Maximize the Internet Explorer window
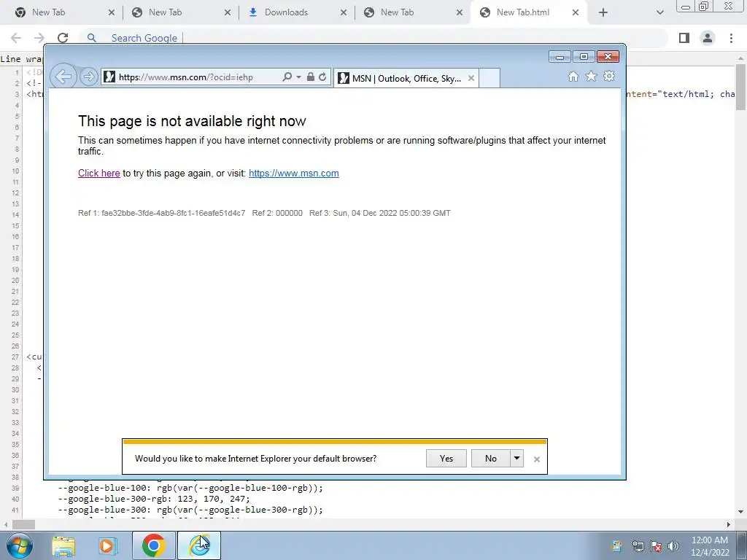The image size is (747, 560). click(x=584, y=57)
